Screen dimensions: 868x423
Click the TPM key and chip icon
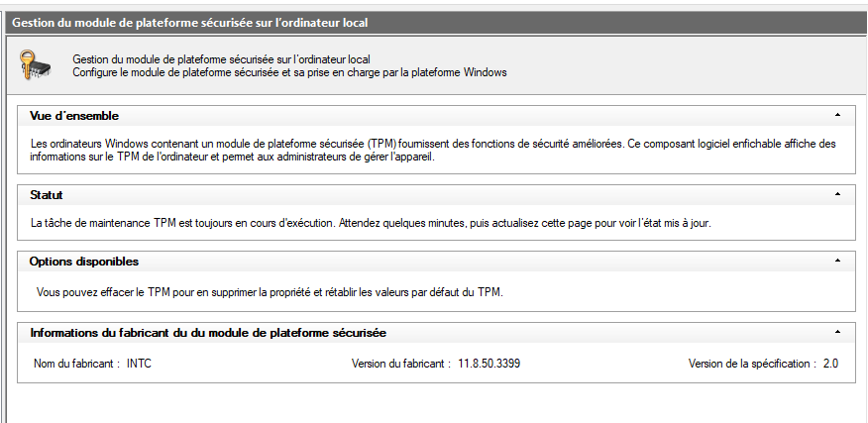(x=36, y=64)
